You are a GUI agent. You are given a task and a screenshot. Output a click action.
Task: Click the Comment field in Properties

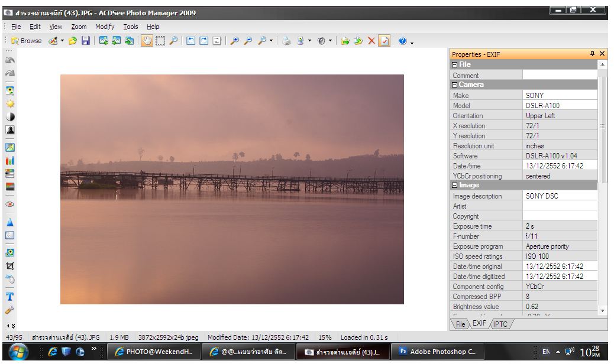coord(560,75)
